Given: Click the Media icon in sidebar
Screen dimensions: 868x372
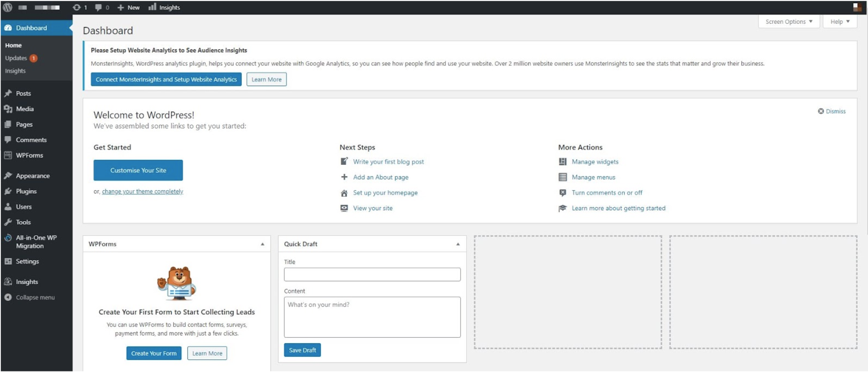Looking at the screenshot, I should coord(8,109).
